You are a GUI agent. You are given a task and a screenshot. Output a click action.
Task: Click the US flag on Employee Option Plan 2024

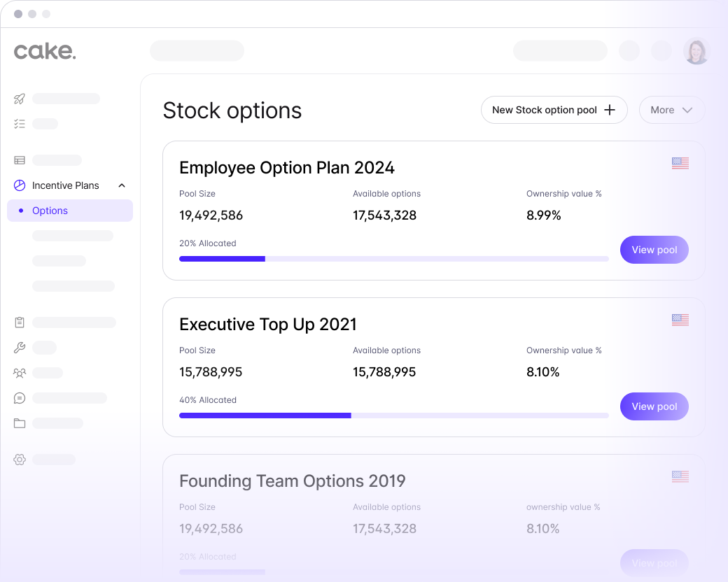click(x=680, y=163)
